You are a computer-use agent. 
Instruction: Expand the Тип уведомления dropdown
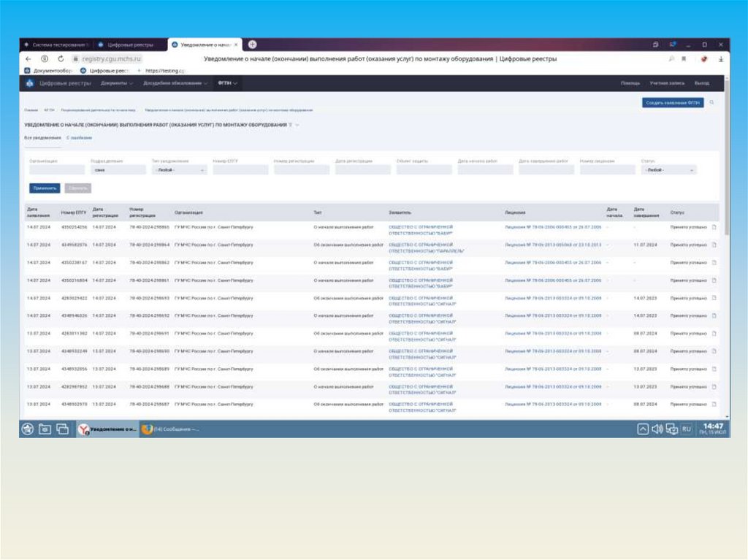coord(179,170)
